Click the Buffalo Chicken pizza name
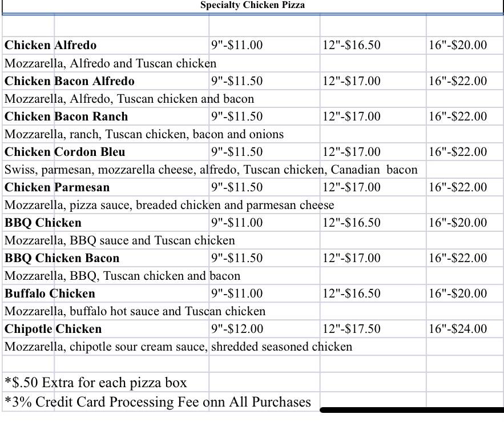The image size is (504, 422). click(x=50, y=294)
